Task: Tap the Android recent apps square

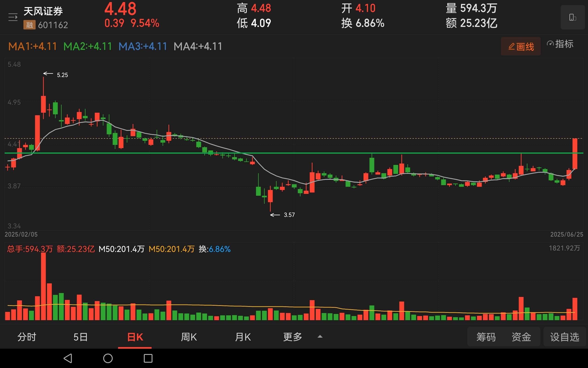Action: point(148,358)
